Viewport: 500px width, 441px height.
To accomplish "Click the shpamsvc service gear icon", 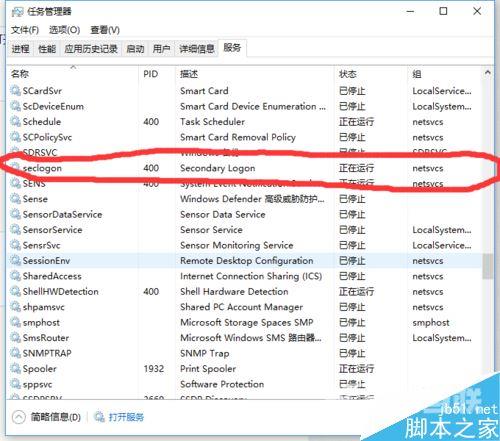I will (15, 307).
